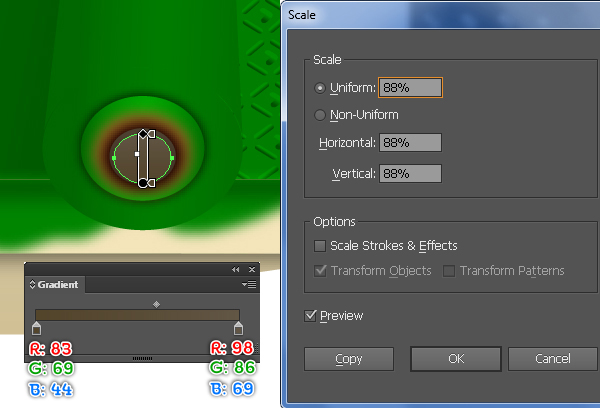The width and height of the screenshot is (600, 408).
Task: Click the Vertical percentage field
Action: point(410,173)
